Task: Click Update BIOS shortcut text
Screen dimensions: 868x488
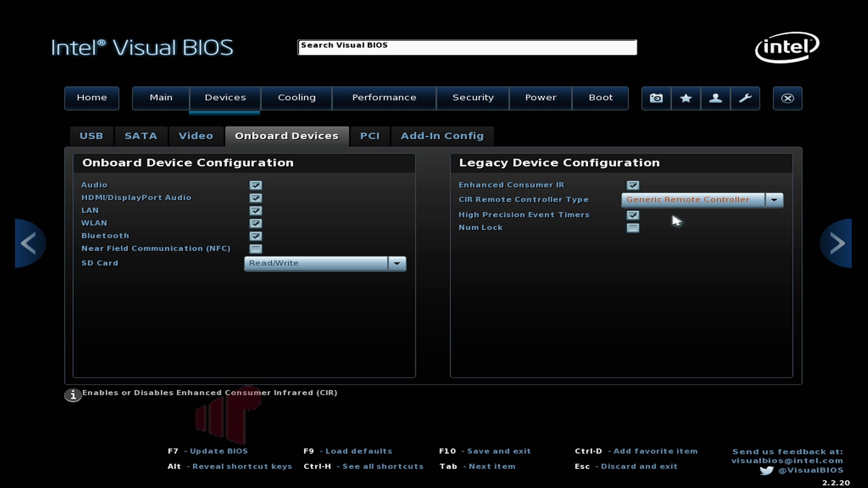Action: 219,451
